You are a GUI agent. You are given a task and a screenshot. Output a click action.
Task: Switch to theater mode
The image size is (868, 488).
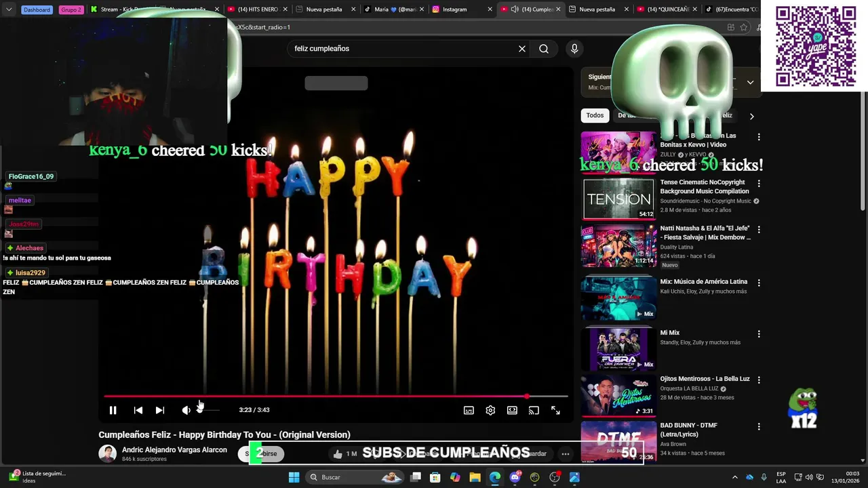pyautogui.click(x=512, y=410)
